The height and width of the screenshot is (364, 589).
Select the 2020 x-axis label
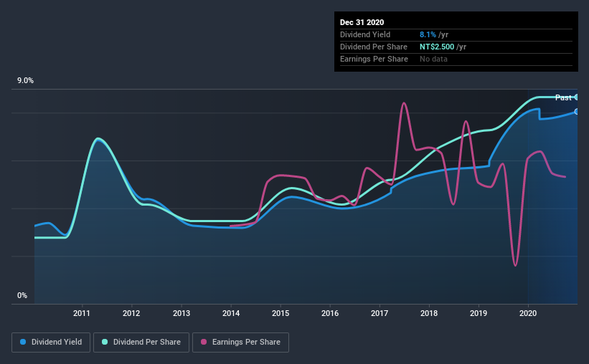pos(528,313)
